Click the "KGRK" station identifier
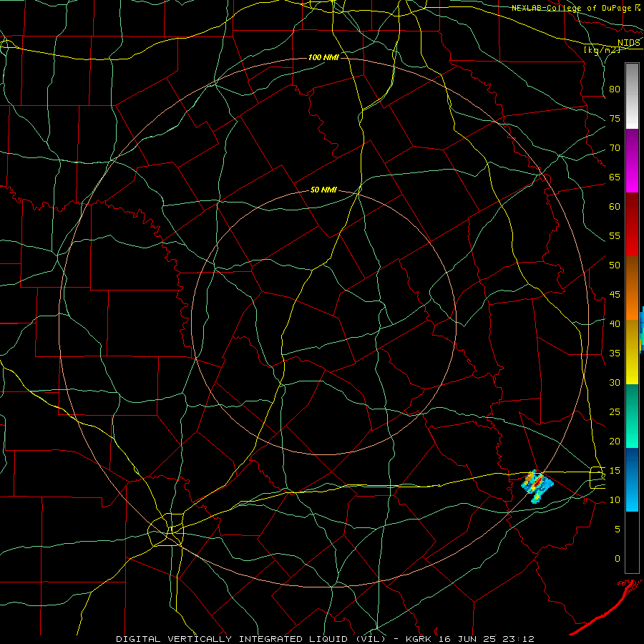This screenshot has height=644, width=644. coord(420,639)
